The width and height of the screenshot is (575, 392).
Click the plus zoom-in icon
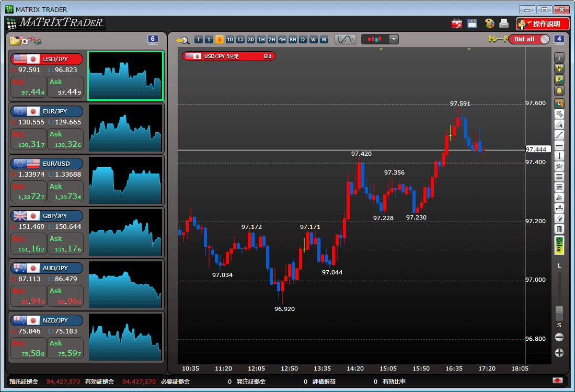(x=559, y=353)
